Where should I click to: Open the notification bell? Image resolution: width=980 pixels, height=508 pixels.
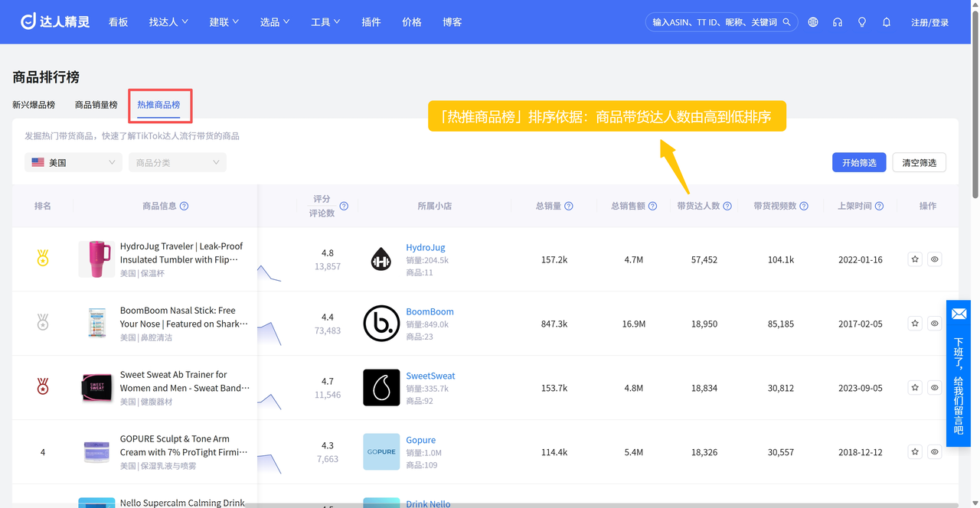pos(887,22)
